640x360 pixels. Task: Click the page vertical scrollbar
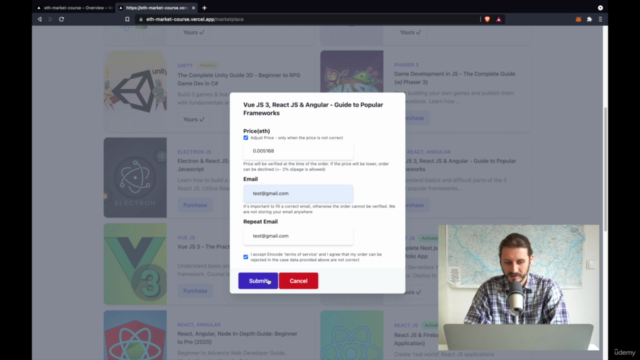coord(605,169)
